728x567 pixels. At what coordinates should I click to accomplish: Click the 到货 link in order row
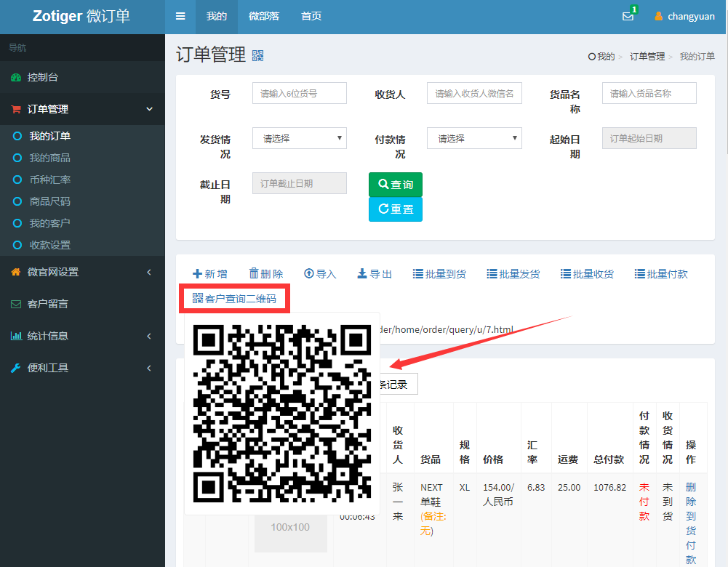691,523
